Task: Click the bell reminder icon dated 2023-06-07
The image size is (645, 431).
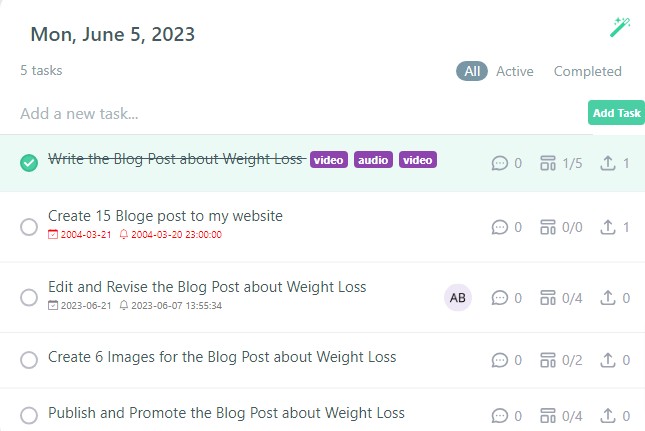Action: click(x=124, y=305)
